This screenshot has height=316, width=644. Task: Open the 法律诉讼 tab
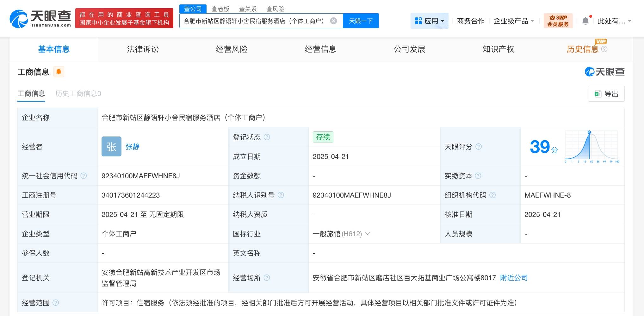point(143,49)
